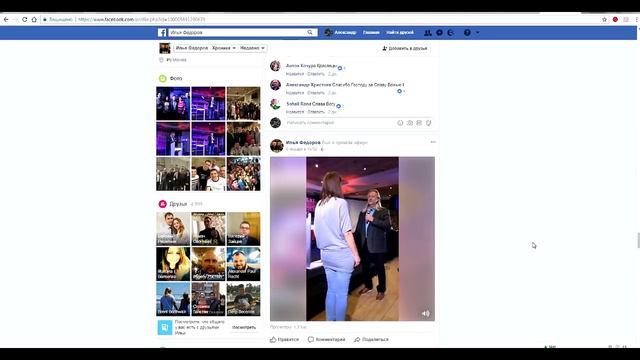Open first photo thumbnail in Фото grid
The width and height of the screenshot is (640, 360).
click(x=173, y=103)
